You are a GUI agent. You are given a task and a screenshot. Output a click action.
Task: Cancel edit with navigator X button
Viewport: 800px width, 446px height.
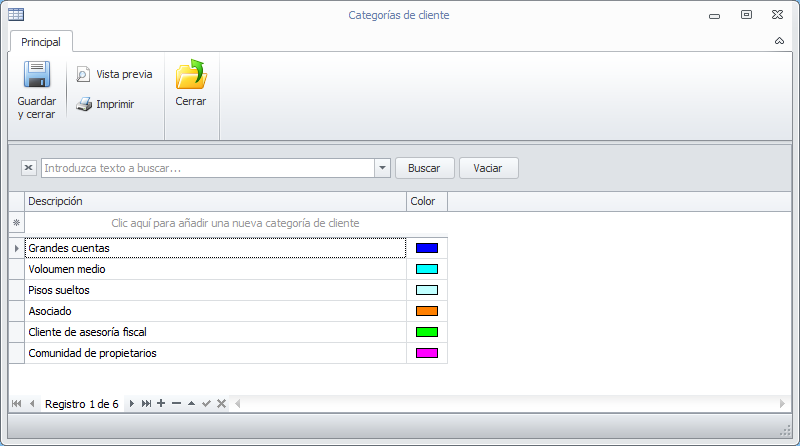[x=221, y=404]
